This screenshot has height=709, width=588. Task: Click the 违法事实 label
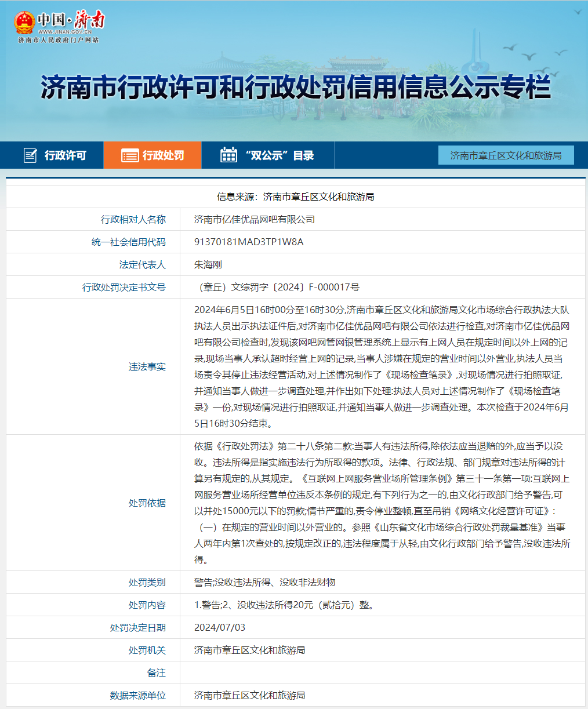click(147, 367)
